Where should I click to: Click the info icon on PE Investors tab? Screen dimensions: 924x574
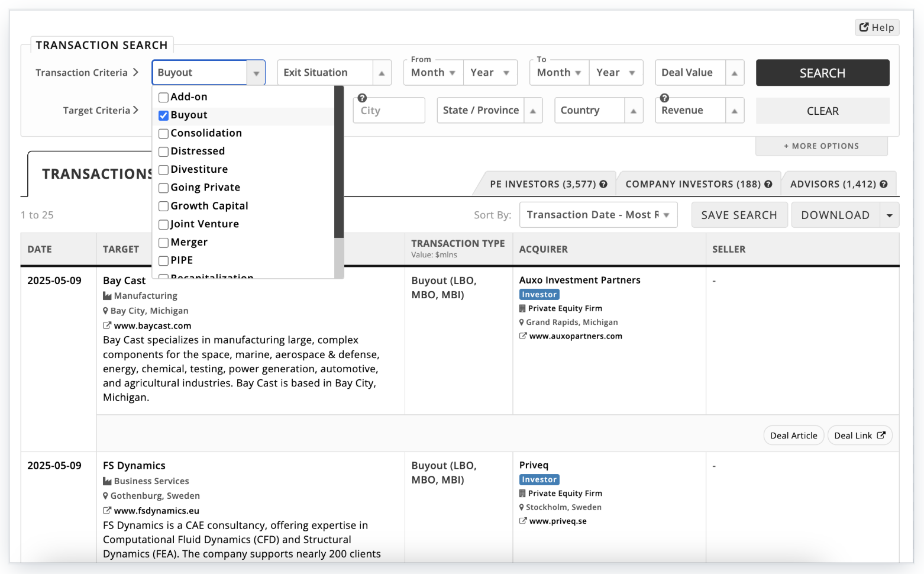point(604,183)
